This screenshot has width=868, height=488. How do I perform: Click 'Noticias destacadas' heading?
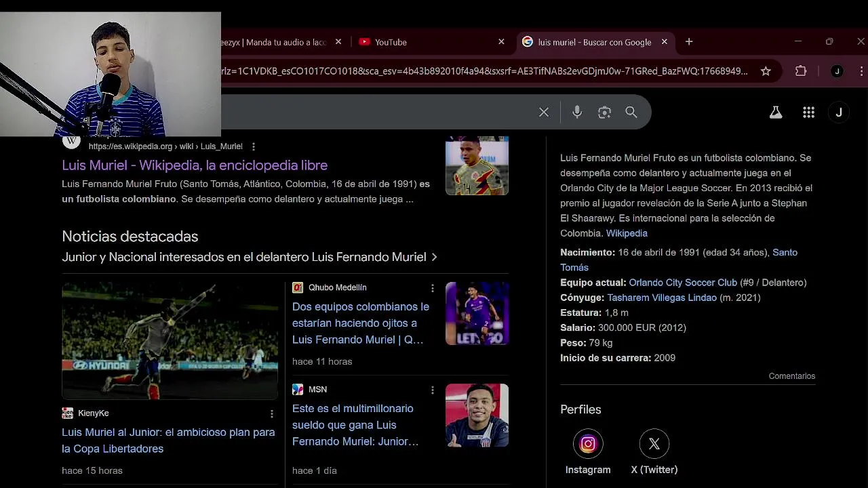point(130,237)
